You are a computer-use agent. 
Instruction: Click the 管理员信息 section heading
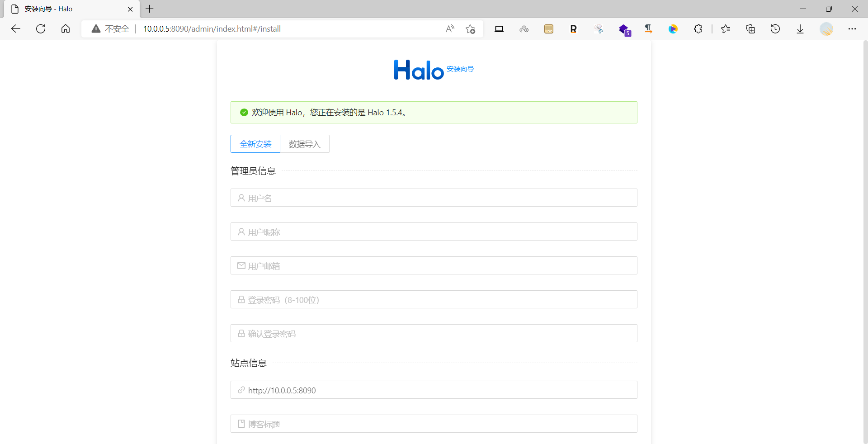pyautogui.click(x=253, y=171)
